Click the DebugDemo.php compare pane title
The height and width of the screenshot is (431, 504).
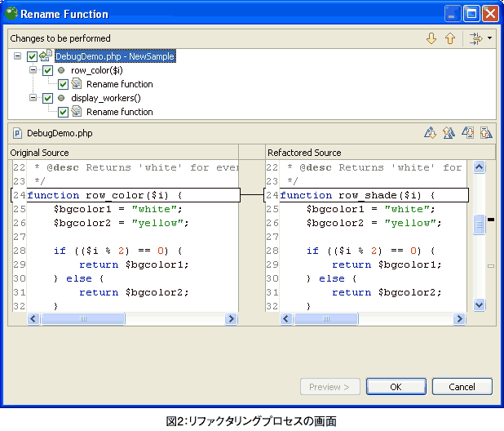(x=60, y=133)
